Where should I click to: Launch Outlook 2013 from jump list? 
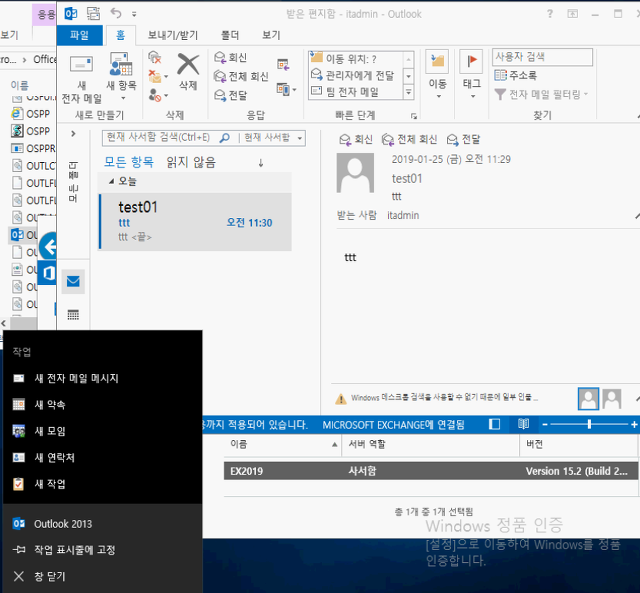102,524
